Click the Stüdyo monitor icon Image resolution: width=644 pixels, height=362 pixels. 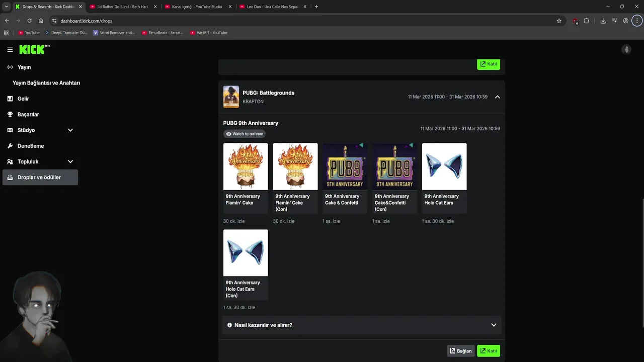coord(10,130)
